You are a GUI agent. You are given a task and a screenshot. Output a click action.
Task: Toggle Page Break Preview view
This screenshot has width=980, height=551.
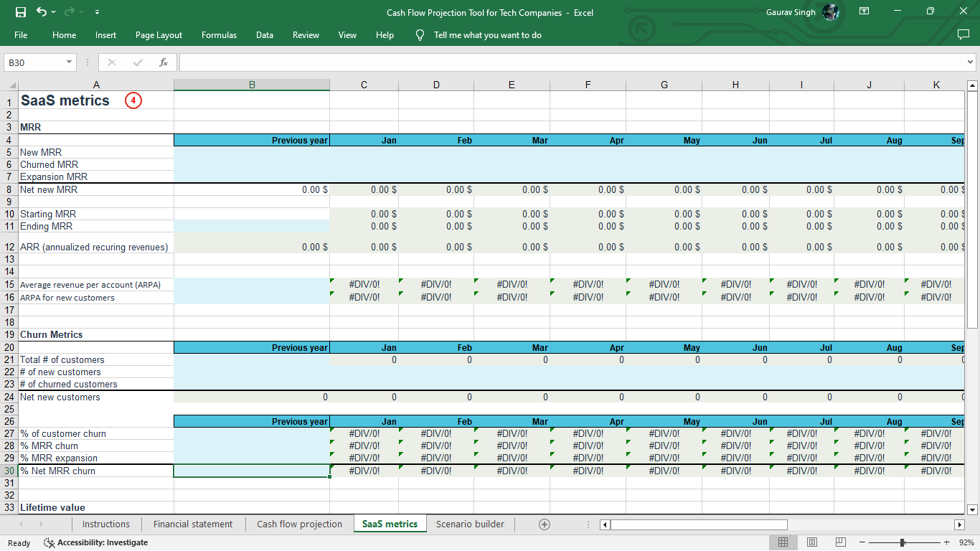coord(839,542)
